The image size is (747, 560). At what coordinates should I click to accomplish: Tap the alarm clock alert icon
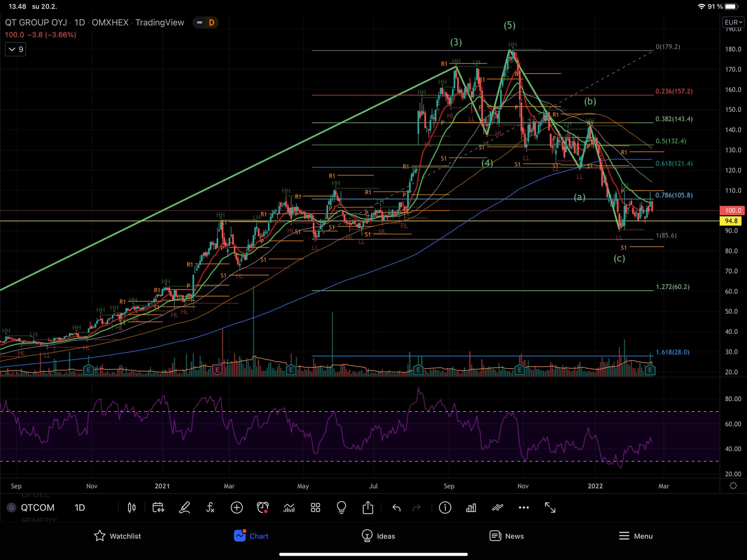click(x=263, y=507)
